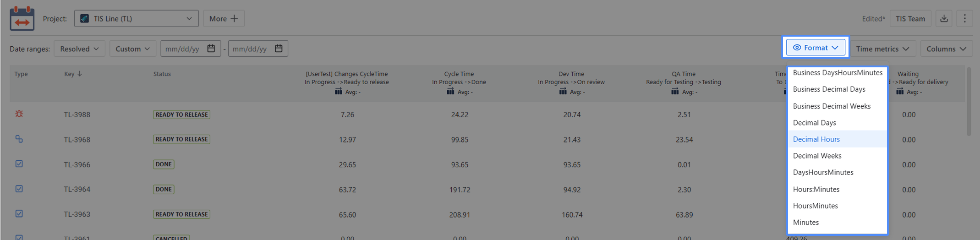This screenshot has width=980, height=240.
Task: Click the Cycle Time column calendar icon
Action: pos(450,92)
